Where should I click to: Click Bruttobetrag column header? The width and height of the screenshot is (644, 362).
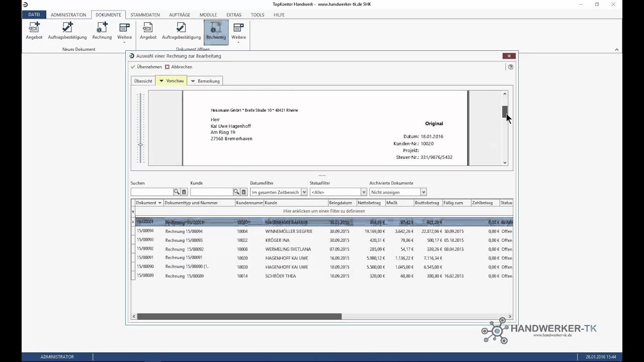428,203
